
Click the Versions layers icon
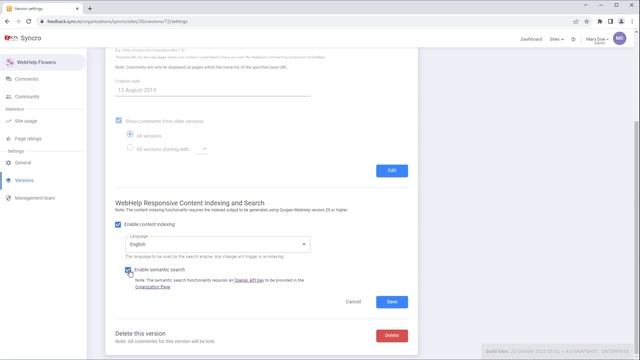9,180
